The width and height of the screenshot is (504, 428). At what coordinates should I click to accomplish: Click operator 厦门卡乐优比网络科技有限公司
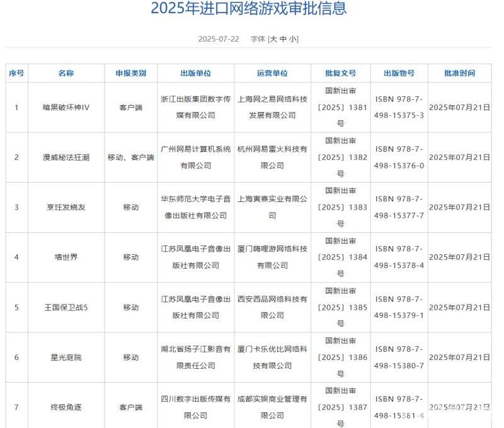[272, 358]
